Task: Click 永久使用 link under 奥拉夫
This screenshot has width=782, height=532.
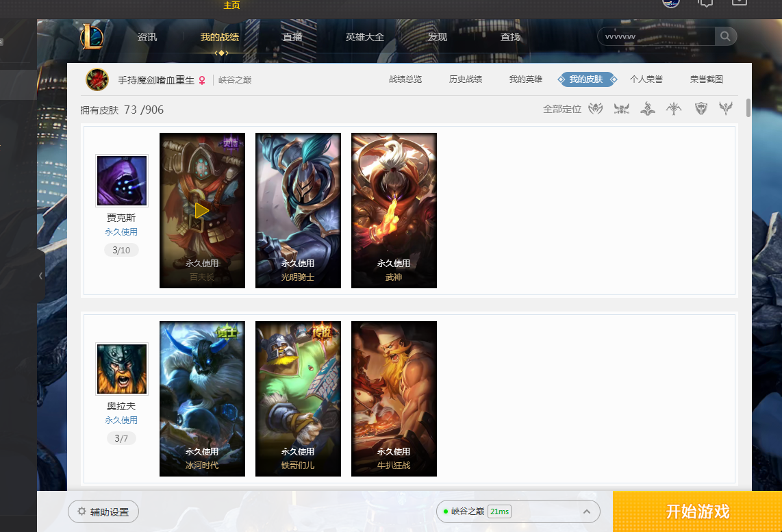Action: 121,420
